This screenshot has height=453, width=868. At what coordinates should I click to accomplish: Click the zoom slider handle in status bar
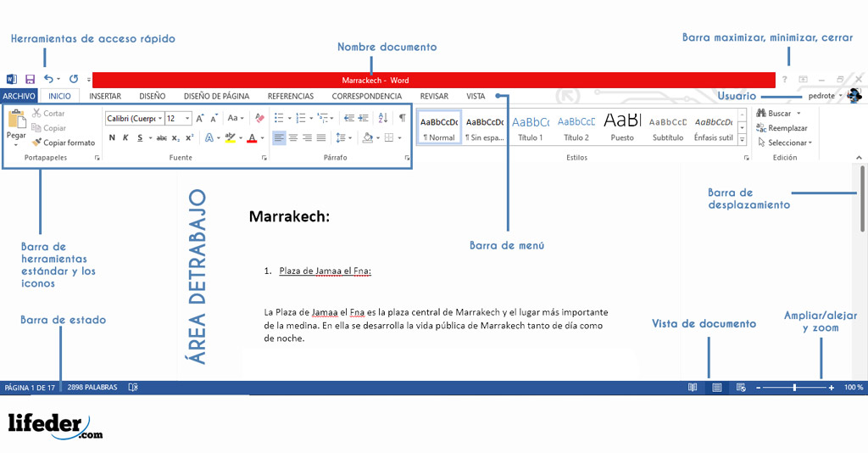click(794, 388)
